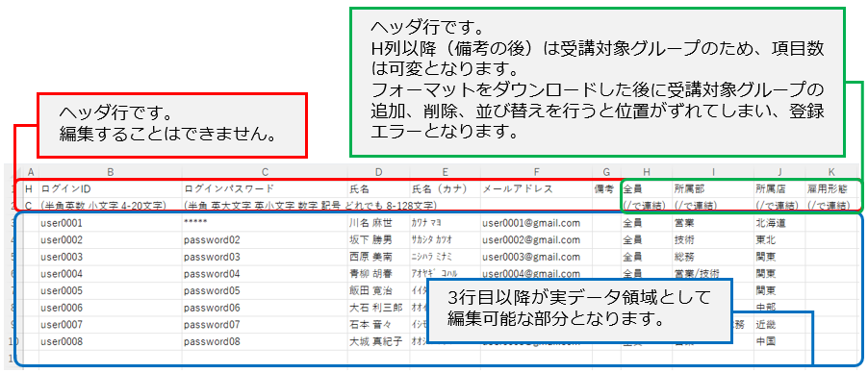
Task: Click the 半角英数 小文字 4-20文字 note cell
Action: point(110,206)
